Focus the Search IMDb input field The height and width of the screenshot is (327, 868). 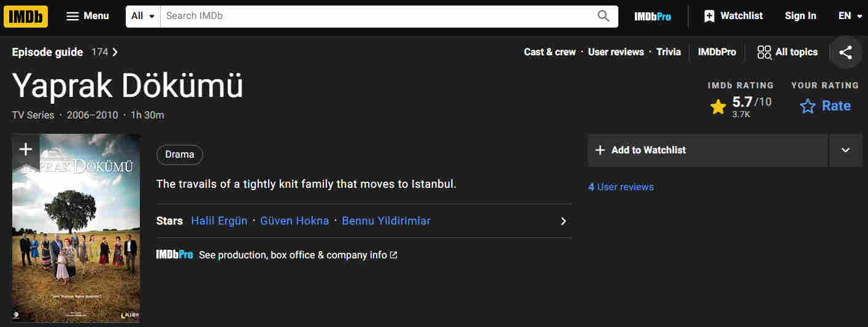tap(375, 16)
